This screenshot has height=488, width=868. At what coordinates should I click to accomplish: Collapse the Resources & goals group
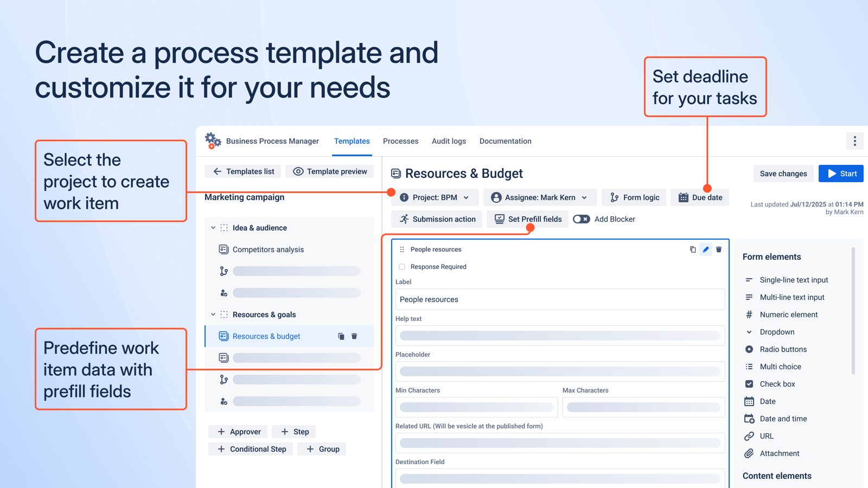coord(213,314)
